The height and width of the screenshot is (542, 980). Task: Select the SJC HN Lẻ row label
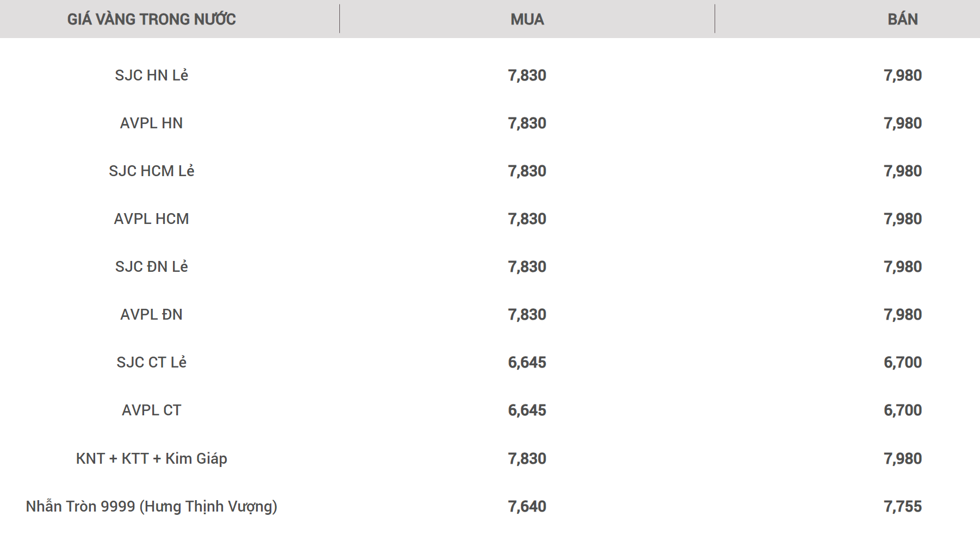[151, 75]
